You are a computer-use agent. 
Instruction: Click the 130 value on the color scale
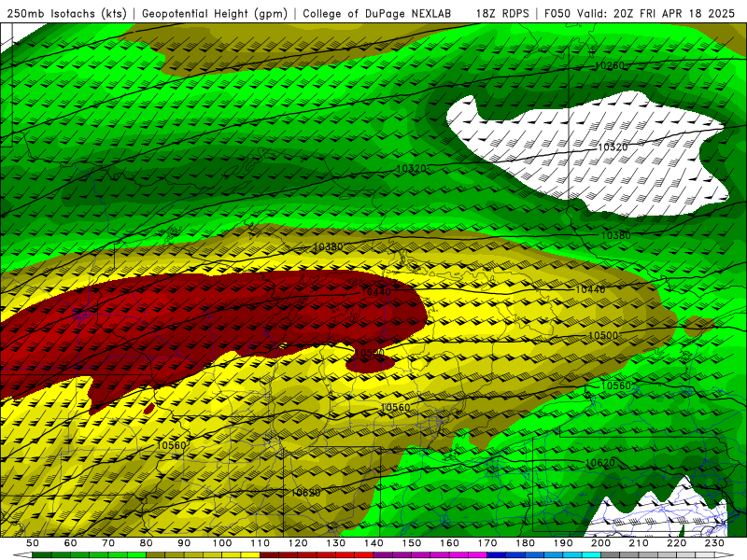(335, 543)
